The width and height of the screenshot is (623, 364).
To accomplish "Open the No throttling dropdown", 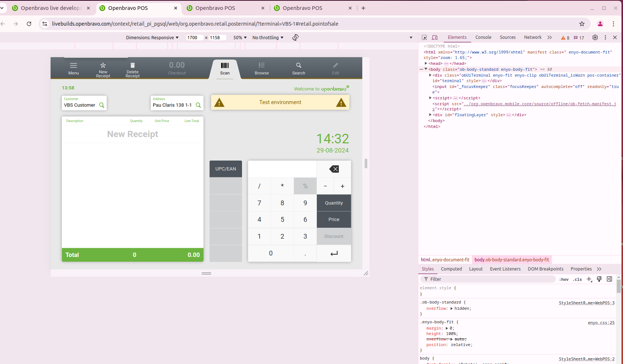I will 268,38.
